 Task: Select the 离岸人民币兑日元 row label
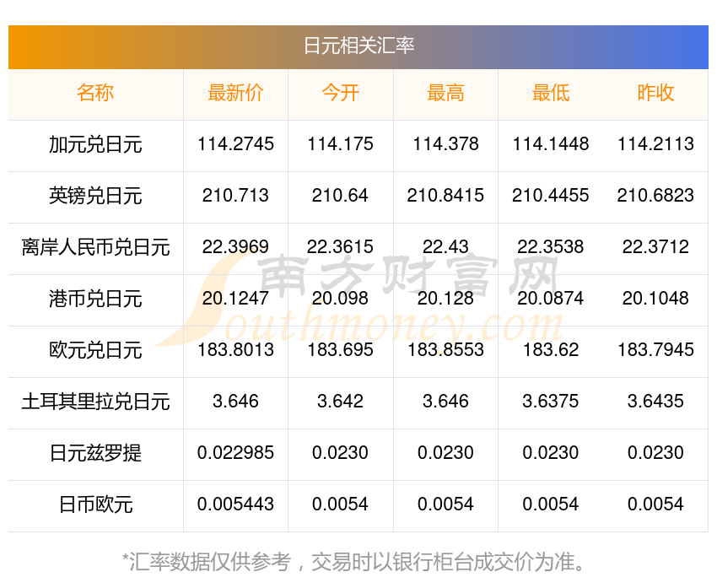(x=95, y=247)
